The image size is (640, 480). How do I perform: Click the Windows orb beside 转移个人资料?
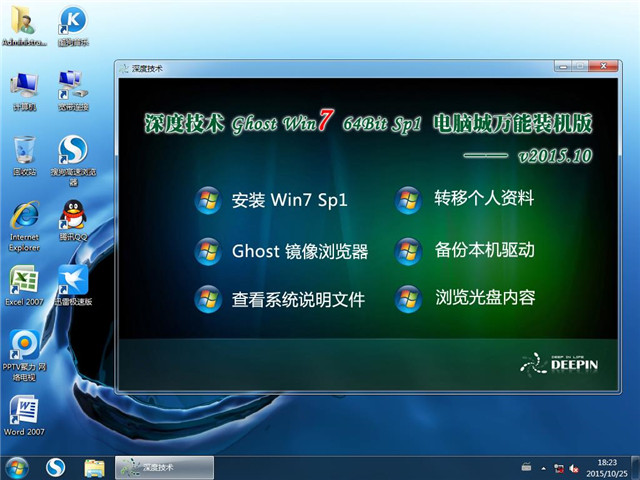tap(408, 200)
